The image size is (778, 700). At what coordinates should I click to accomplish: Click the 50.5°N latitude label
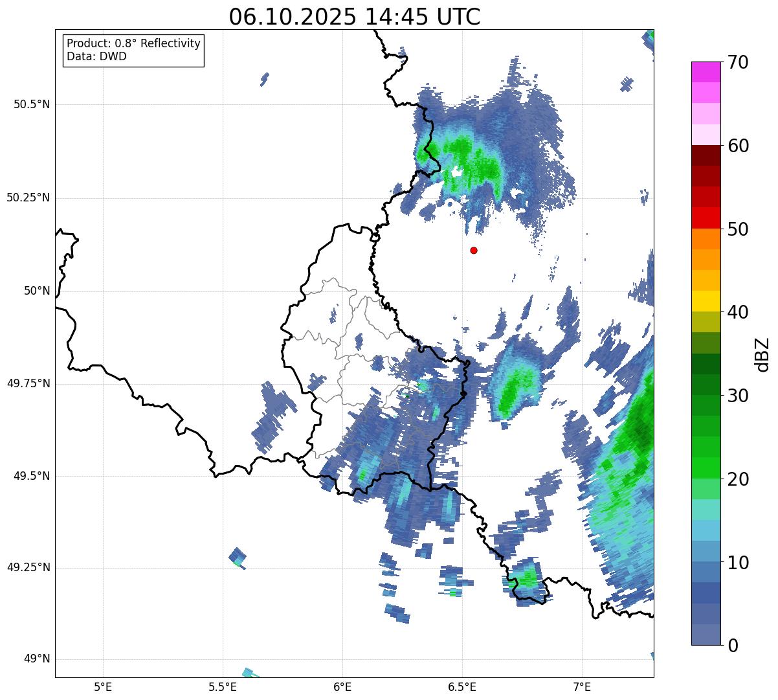click(x=32, y=104)
